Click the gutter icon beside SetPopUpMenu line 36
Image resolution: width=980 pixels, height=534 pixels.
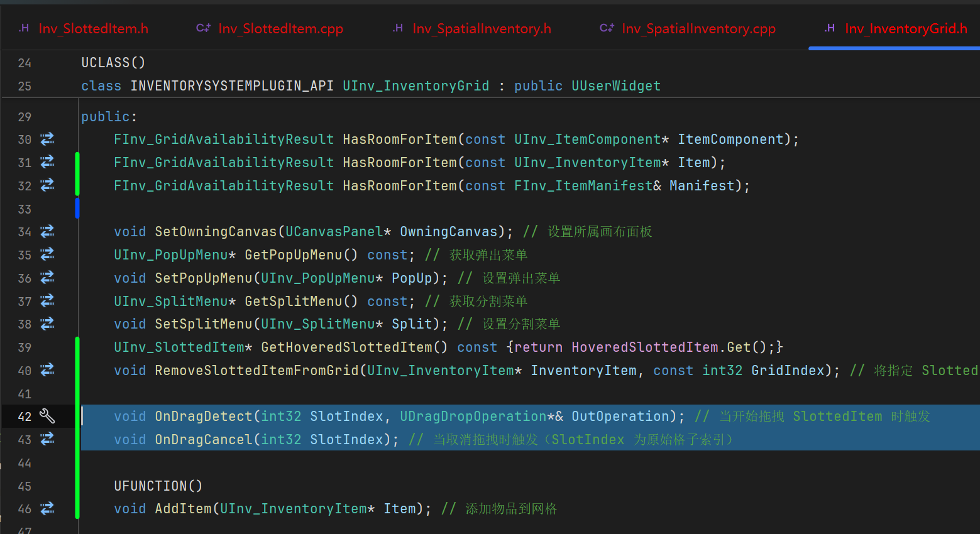[x=47, y=278]
